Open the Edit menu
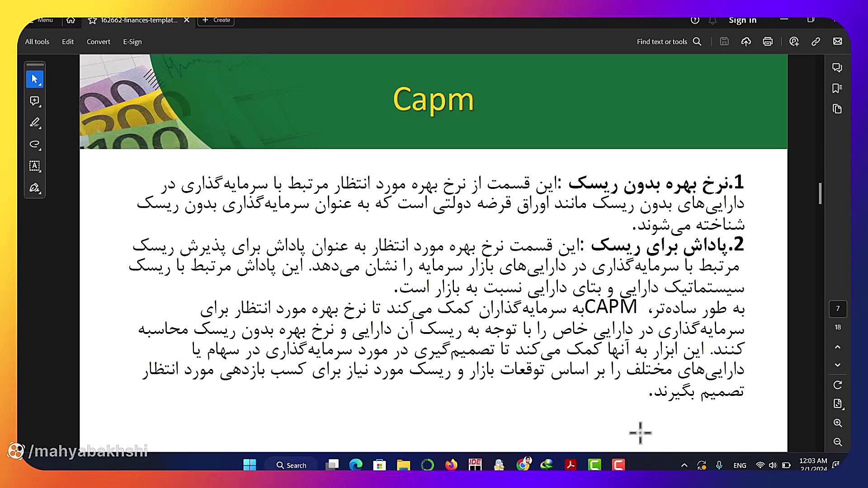 pyautogui.click(x=68, y=42)
